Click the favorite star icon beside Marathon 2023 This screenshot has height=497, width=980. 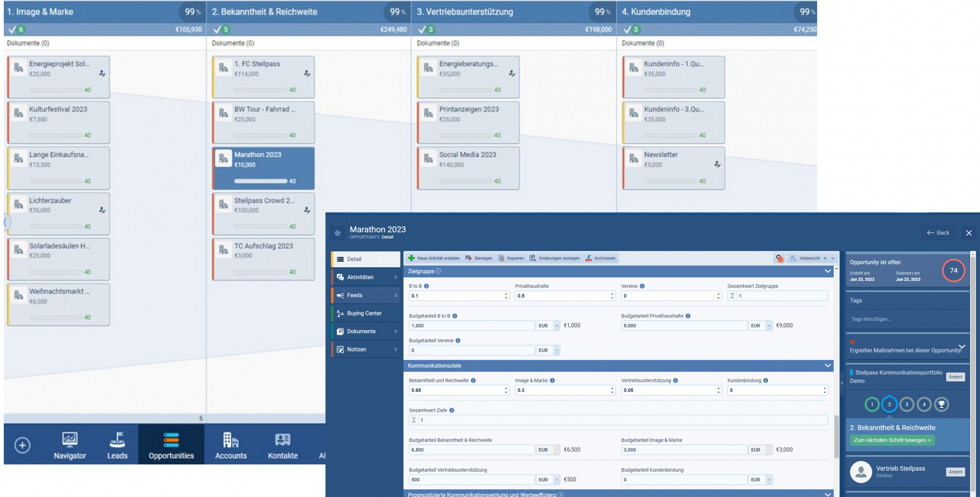[337, 233]
